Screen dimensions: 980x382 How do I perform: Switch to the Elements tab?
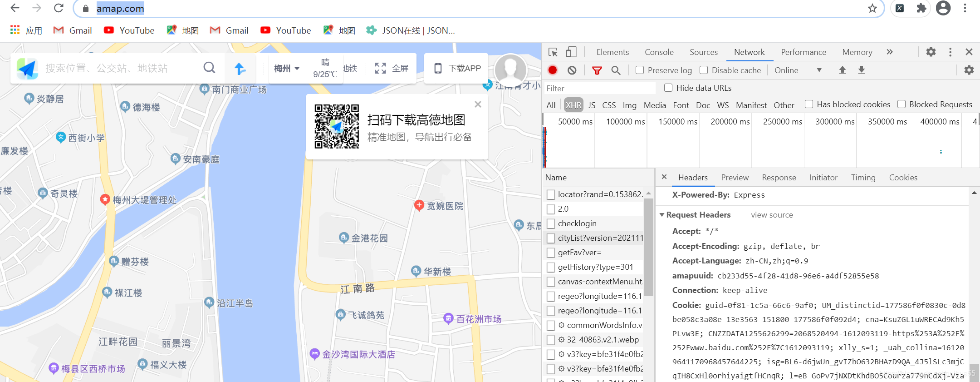point(612,52)
